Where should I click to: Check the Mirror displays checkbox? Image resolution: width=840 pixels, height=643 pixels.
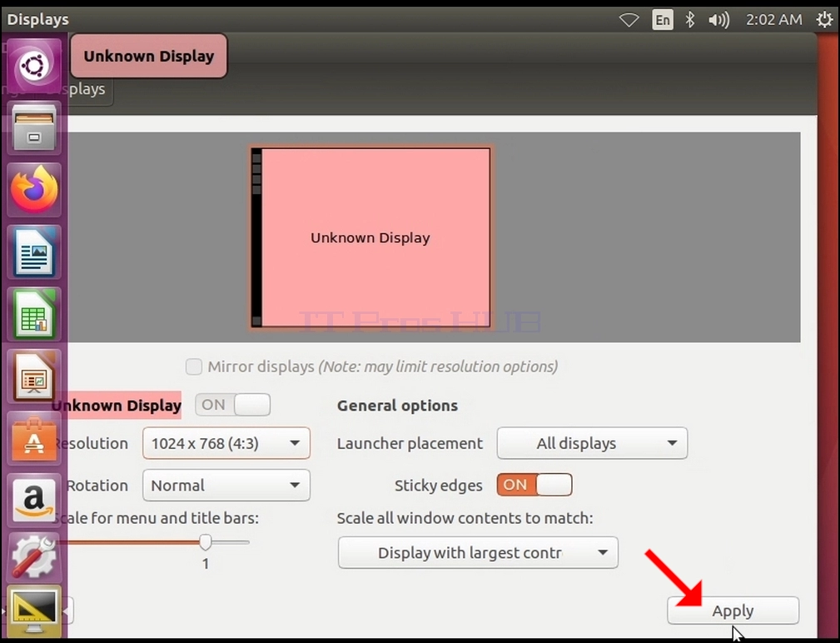click(x=193, y=366)
